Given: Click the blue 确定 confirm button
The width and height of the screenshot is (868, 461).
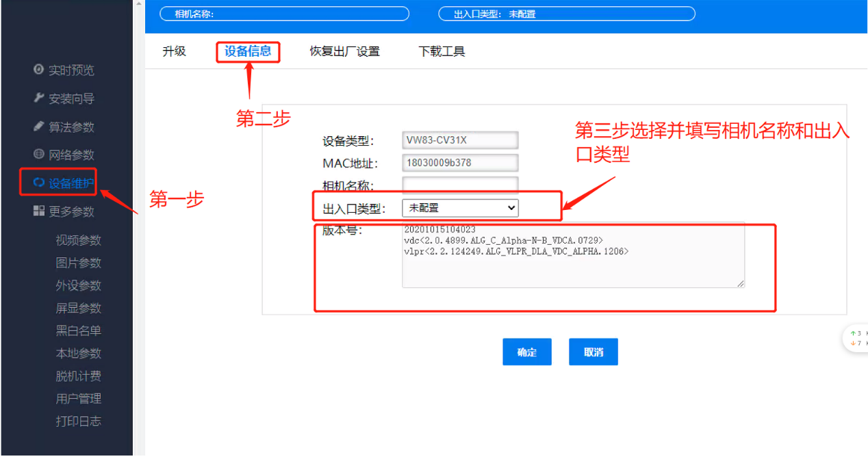Looking at the screenshot, I should [526, 352].
